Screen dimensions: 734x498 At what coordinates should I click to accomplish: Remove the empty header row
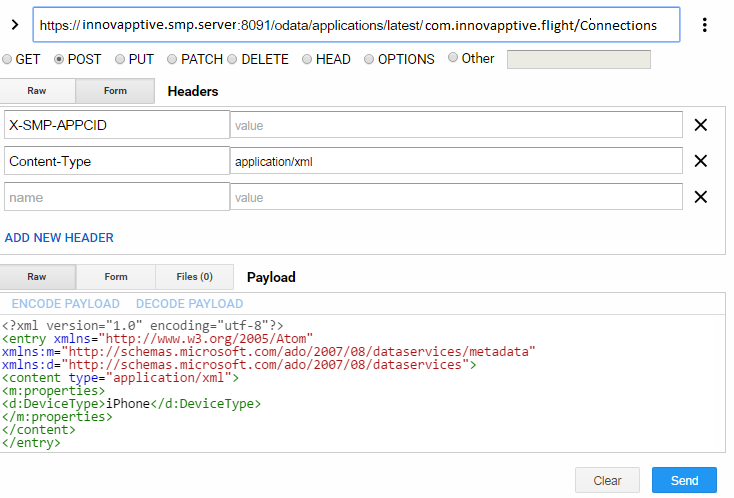click(701, 197)
